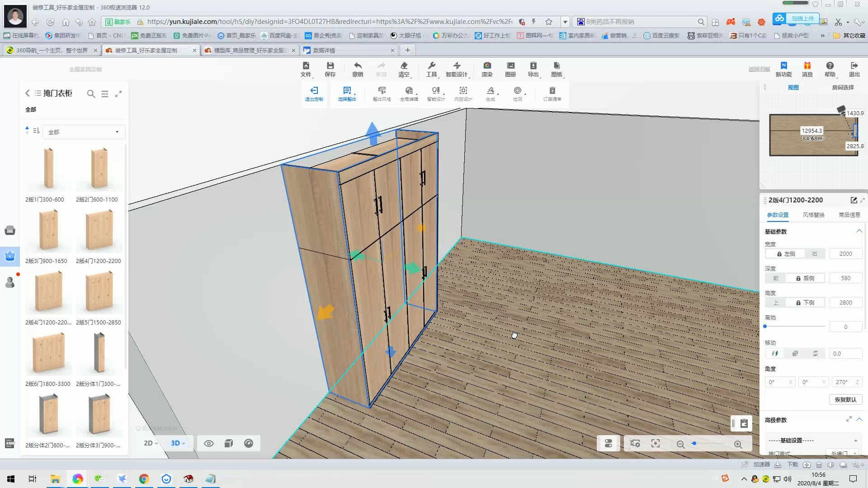Open 智能设计 in the top toolbar
Screen dimensions: 868x488
click(x=457, y=70)
